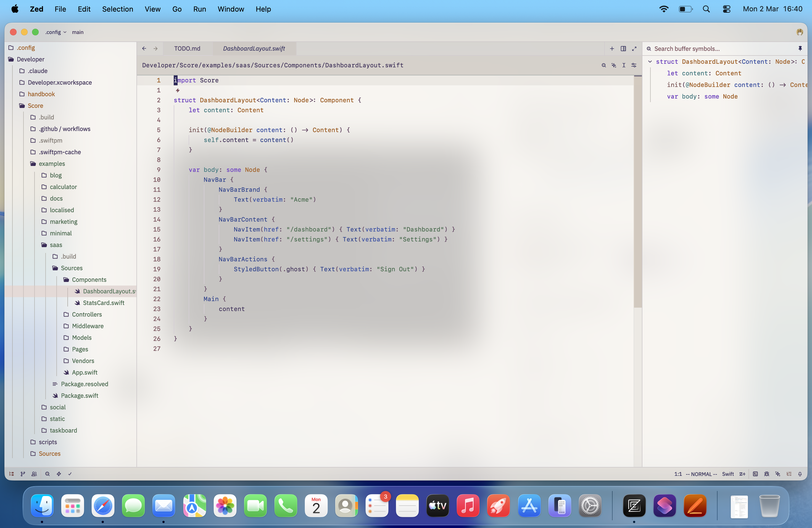Collapse the DashboardLayout struct in outline
This screenshot has height=528, width=812.
[x=650, y=62]
